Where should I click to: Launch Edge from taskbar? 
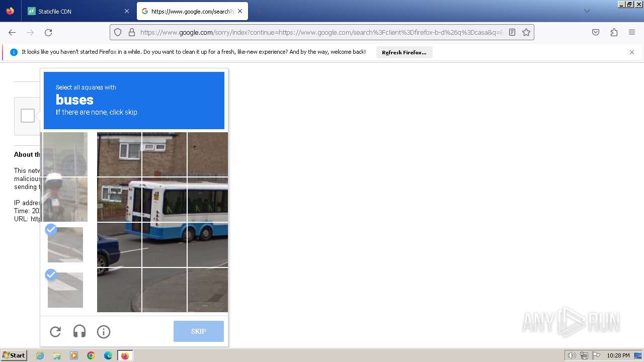[x=108, y=355]
